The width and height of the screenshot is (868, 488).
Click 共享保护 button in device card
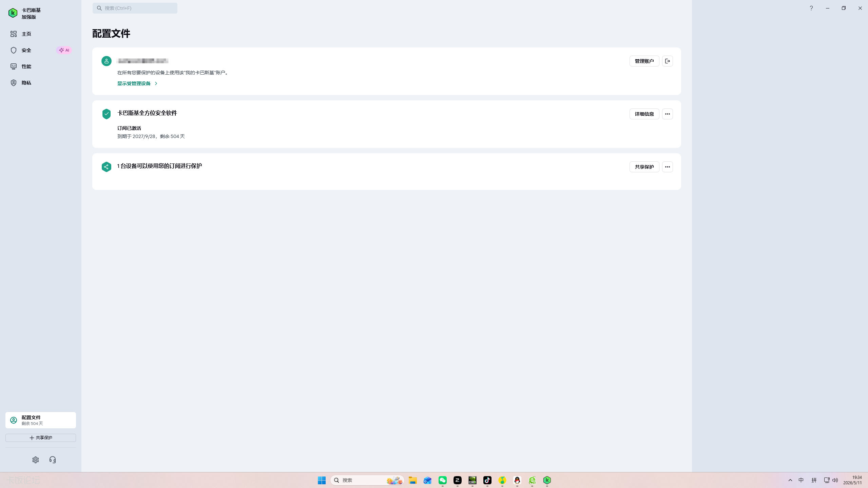coord(644,167)
